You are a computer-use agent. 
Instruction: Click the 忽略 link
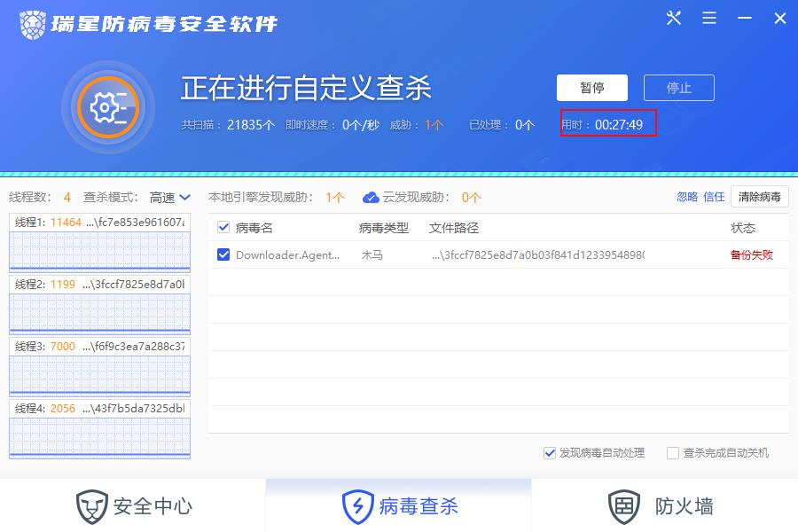(687, 197)
